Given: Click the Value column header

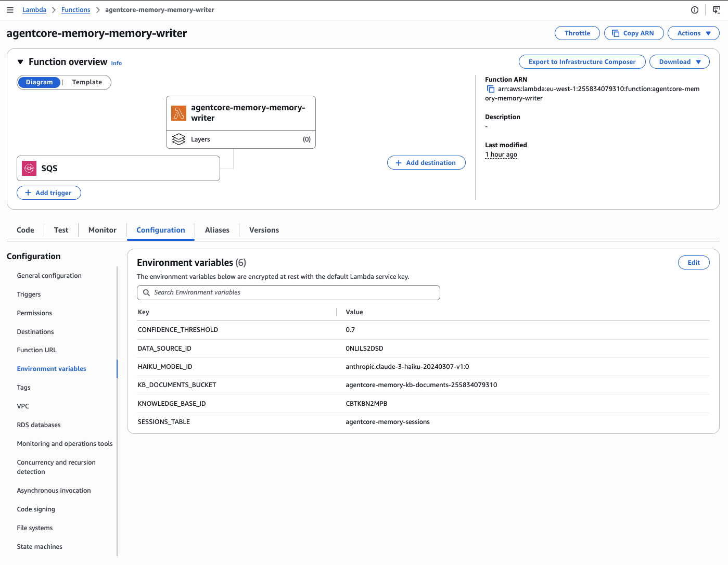Looking at the screenshot, I should [354, 312].
